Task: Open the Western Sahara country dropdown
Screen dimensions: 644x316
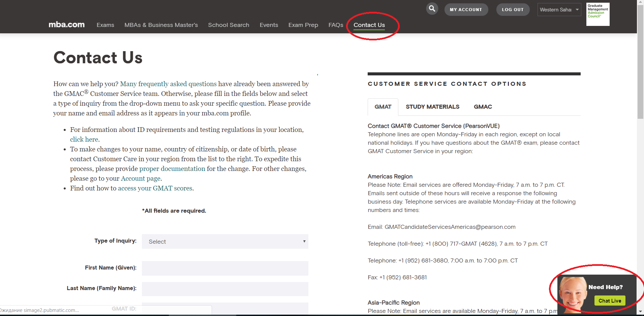Action: point(559,10)
